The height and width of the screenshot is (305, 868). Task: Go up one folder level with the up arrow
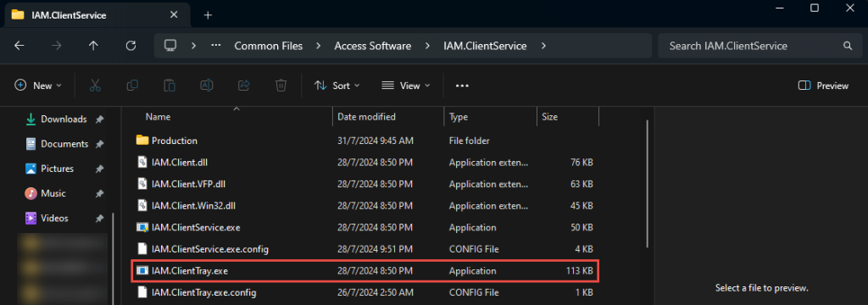pyautogui.click(x=93, y=46)
